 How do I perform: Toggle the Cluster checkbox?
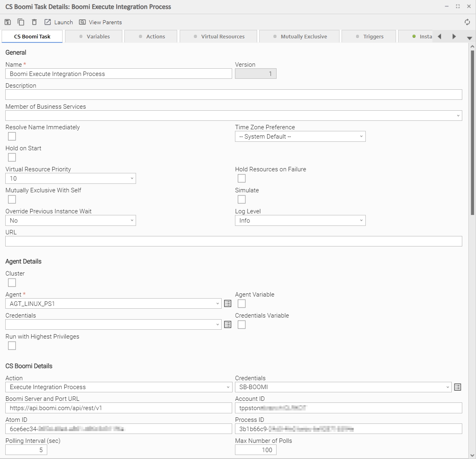[x=12, y=282]
